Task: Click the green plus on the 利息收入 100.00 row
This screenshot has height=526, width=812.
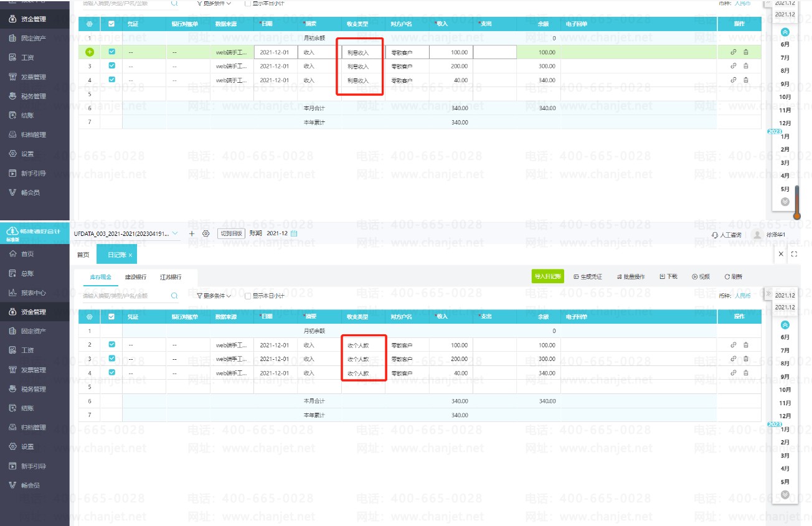Action: point(90,52)
